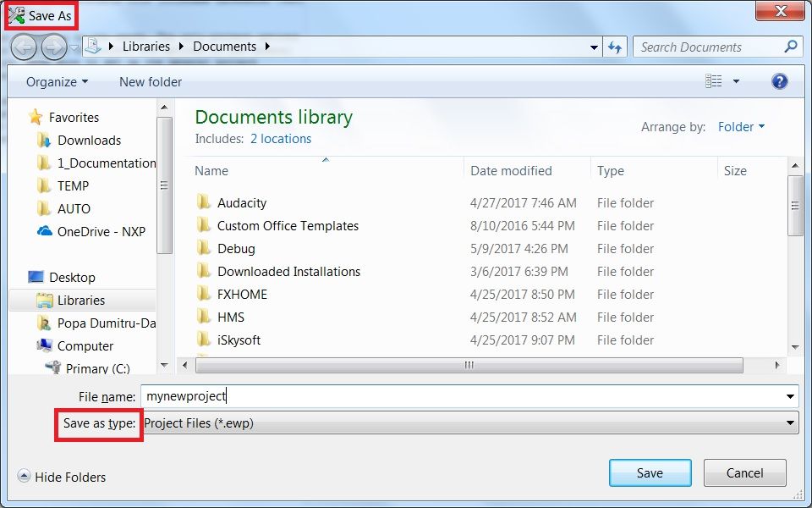Click the blue Help question mark icon
Viewport: 812px width, 508px height.
tap(779, 81)
